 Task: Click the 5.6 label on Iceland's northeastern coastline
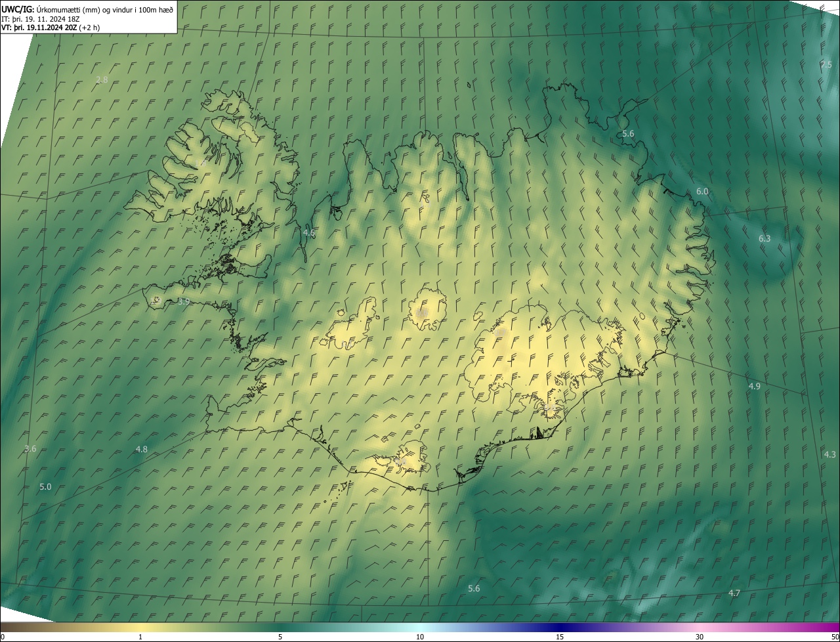pos(628,134)
